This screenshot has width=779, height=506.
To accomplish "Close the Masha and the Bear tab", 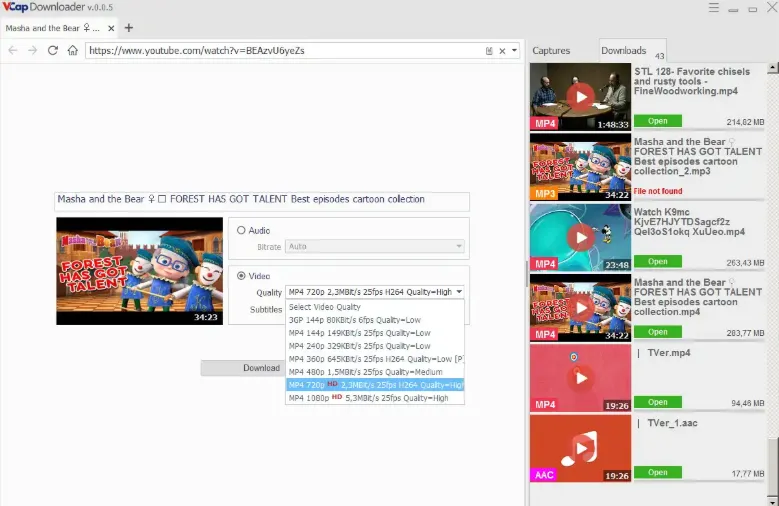I will pos(111,28).
